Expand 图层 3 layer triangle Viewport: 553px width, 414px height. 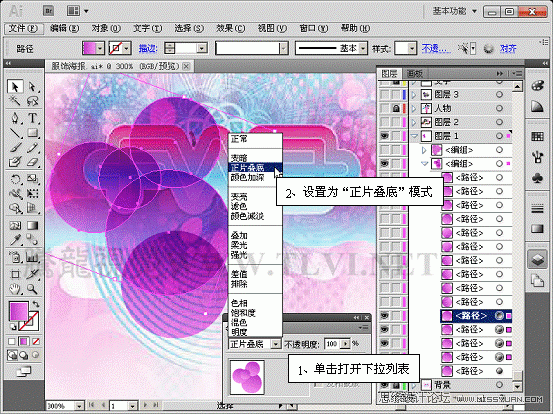tap(414, 95)
